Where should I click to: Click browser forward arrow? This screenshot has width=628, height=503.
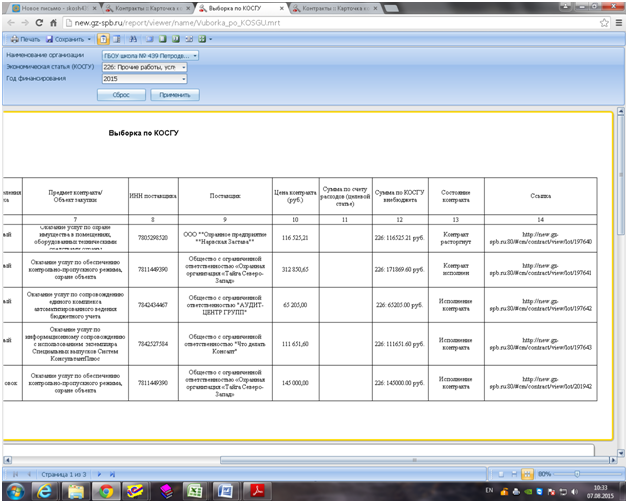(x=25, y=23)
